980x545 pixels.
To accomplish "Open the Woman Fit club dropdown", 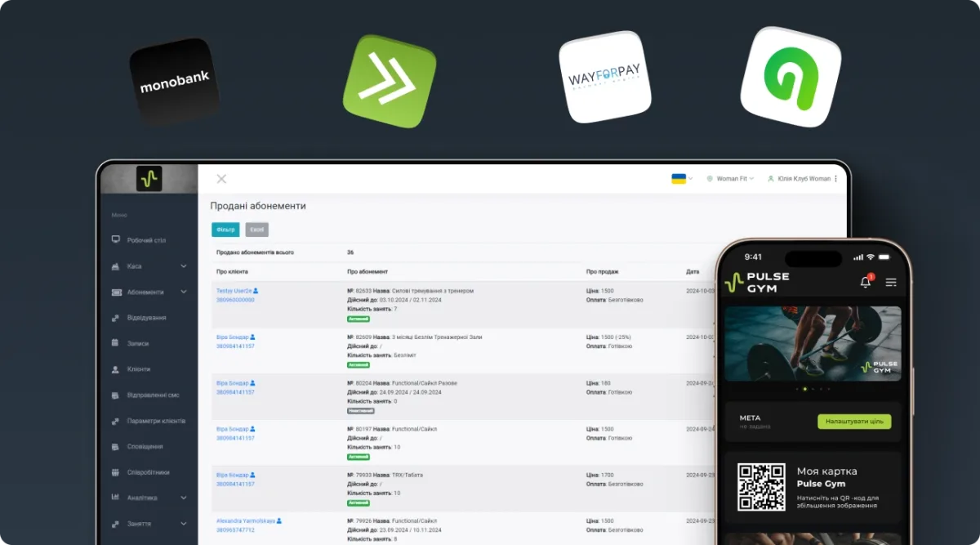I will [730, 178].
